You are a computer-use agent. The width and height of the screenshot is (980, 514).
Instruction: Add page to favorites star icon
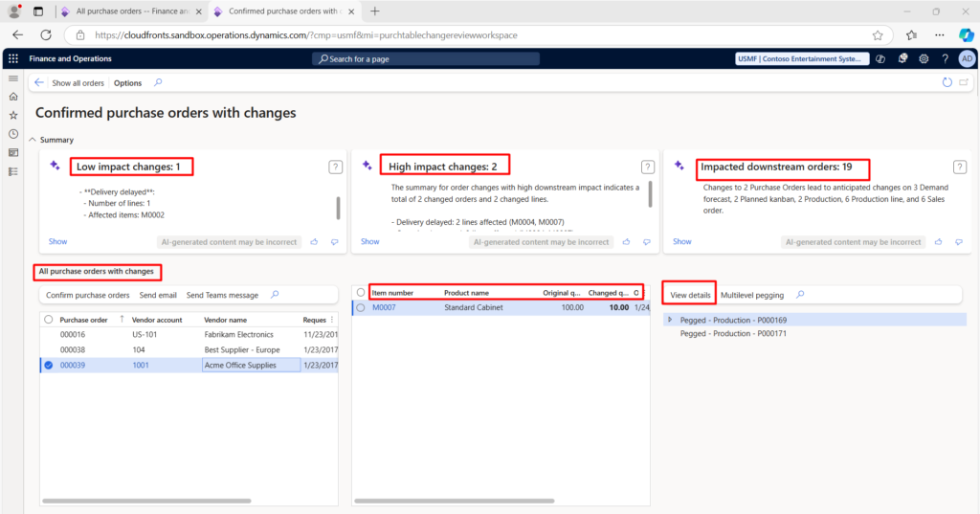(878, 35)
